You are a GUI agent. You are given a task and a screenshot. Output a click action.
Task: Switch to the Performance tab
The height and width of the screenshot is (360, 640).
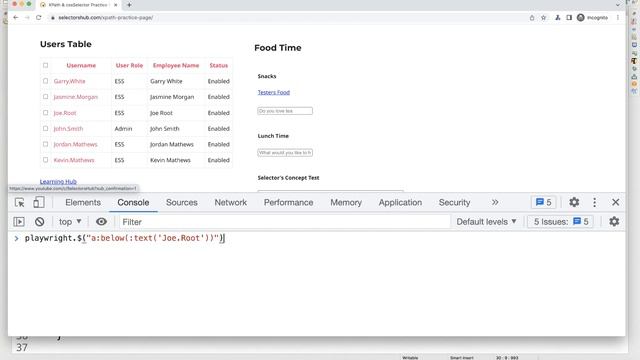(x=288, y=202)
